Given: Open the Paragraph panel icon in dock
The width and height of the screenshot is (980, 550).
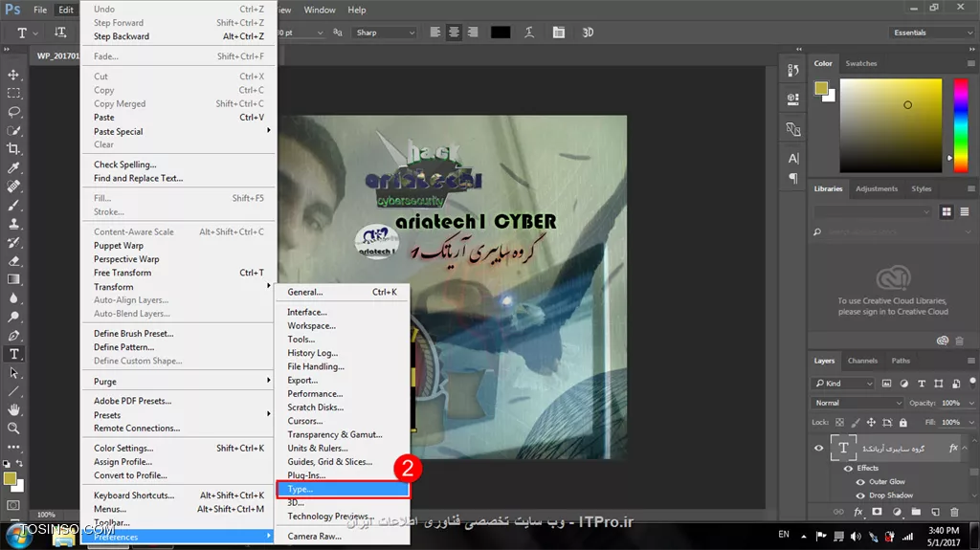Looking at the screenshot, I should (793, 179).
